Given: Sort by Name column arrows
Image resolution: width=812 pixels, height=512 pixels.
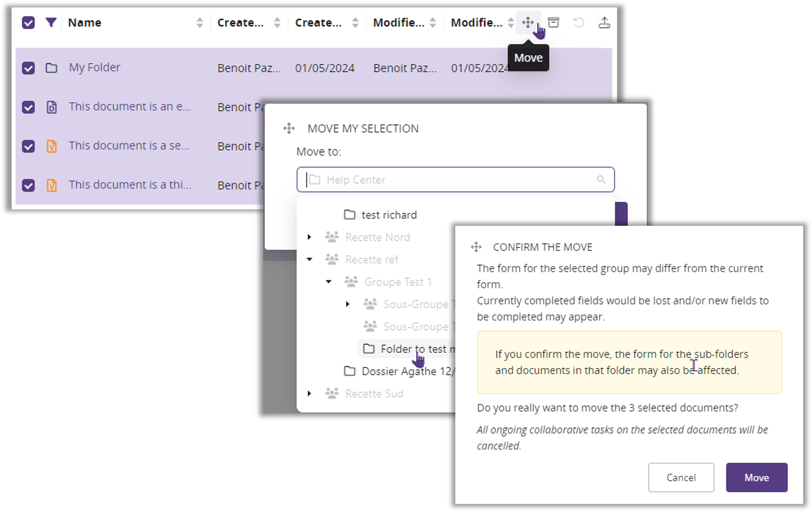Looking at the screenshot, I should [200, 23].
